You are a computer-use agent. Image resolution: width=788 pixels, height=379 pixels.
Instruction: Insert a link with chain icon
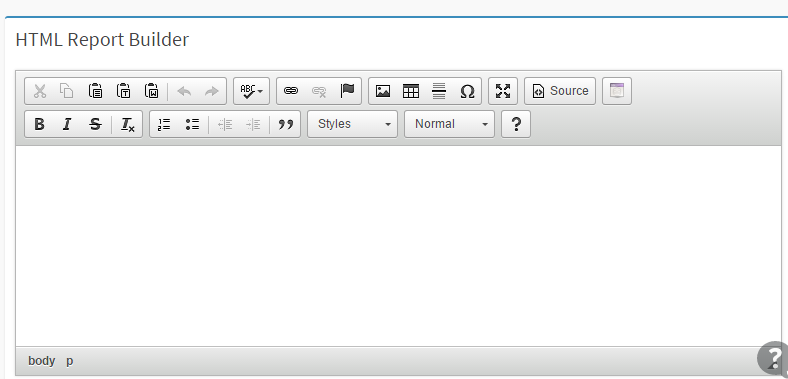[x=291, y=91]
